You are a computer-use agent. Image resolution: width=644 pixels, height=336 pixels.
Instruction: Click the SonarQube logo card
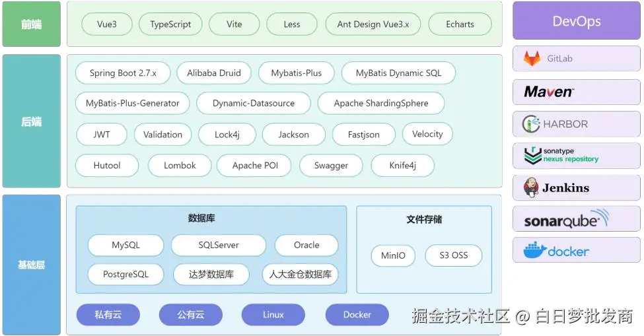[x=576, y=219]
